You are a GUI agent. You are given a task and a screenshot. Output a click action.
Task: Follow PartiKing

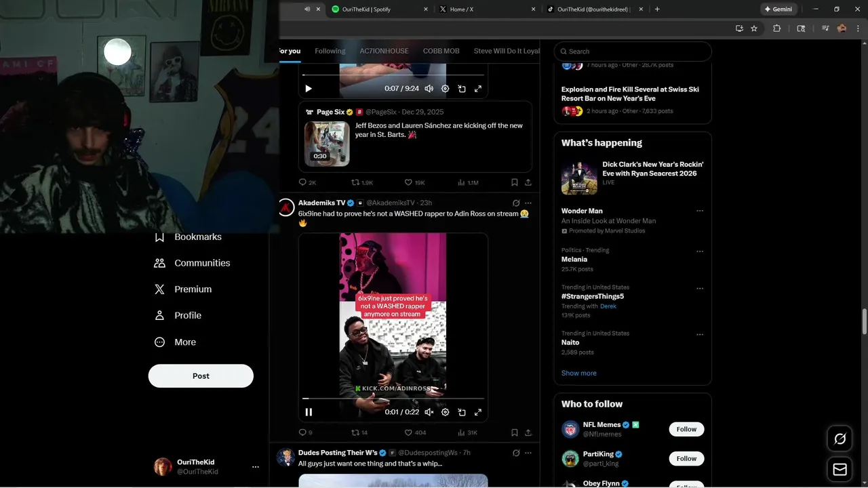point(686,459)
